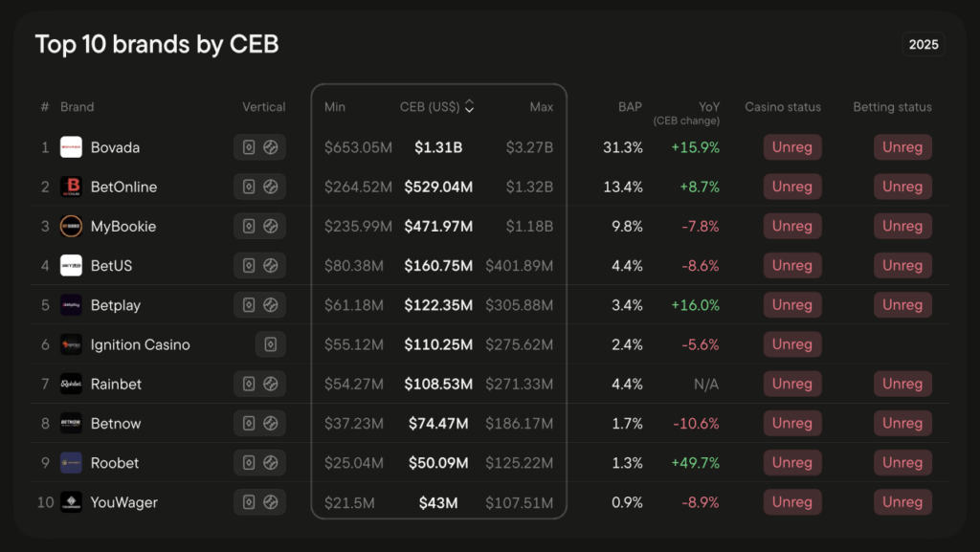Image resolution: width=980 pixels, height=552 pixels.
Task: Click the BetOnline red logo icon
Action: pos(72,187)
